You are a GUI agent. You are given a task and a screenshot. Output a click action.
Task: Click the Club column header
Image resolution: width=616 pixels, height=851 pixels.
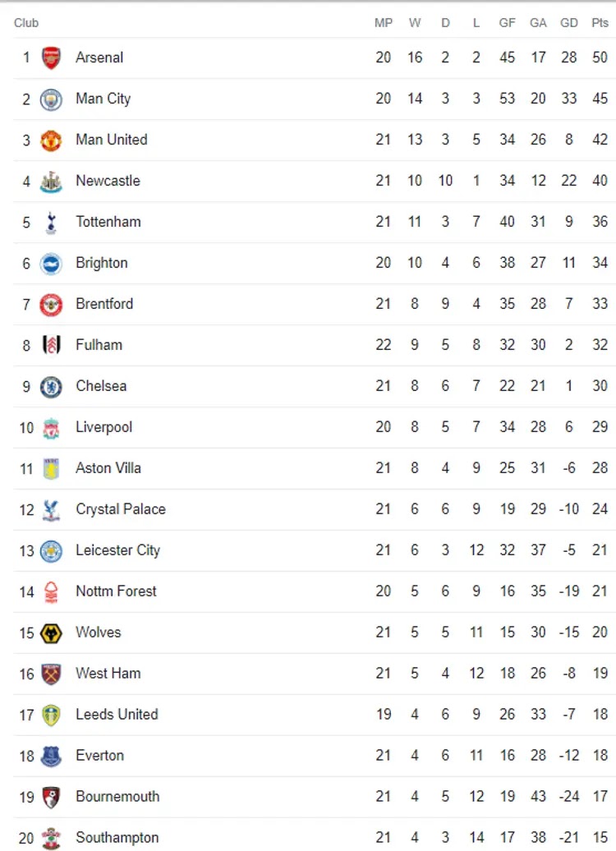point(26,23)
